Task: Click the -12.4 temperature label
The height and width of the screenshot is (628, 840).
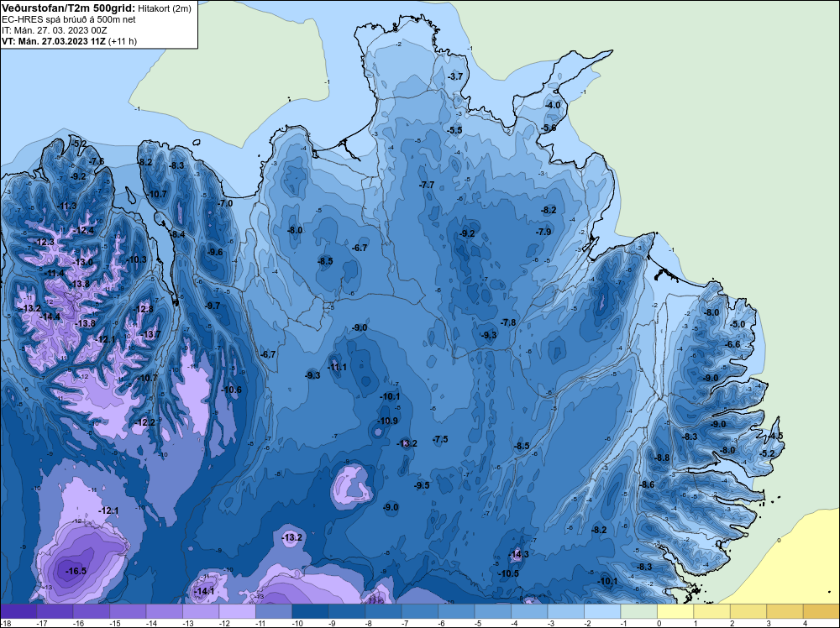Action: click(83, 230)
